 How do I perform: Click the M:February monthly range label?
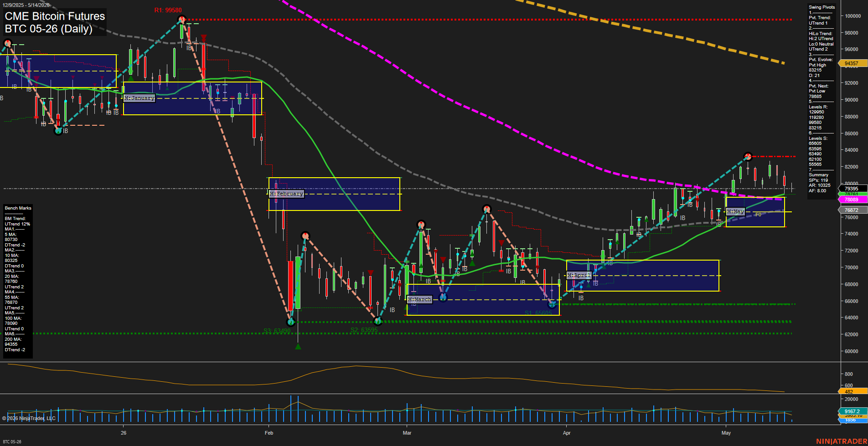(286, 194)
